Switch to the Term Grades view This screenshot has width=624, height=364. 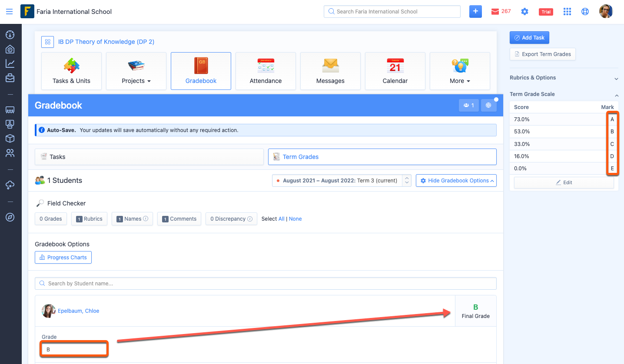[x=382, y=157]
